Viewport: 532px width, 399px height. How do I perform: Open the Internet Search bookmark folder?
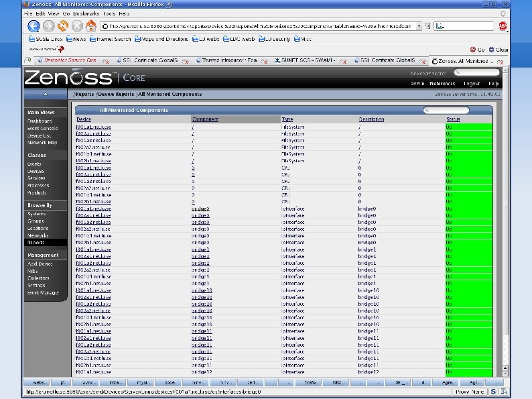111,39
